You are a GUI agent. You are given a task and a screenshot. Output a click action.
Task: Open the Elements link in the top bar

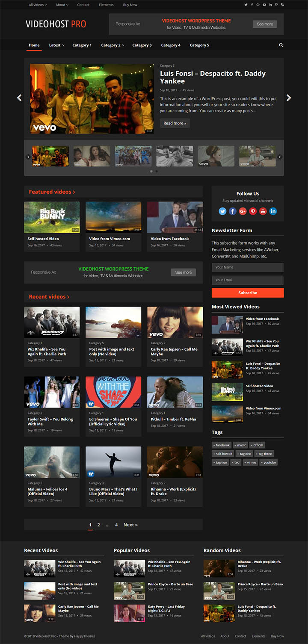[106, 5]
